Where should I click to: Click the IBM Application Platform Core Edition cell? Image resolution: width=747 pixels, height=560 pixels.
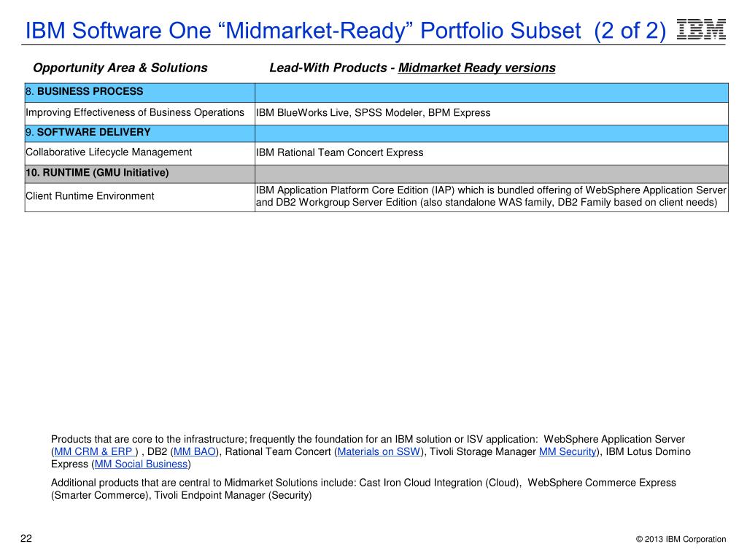tap(492, 197)
